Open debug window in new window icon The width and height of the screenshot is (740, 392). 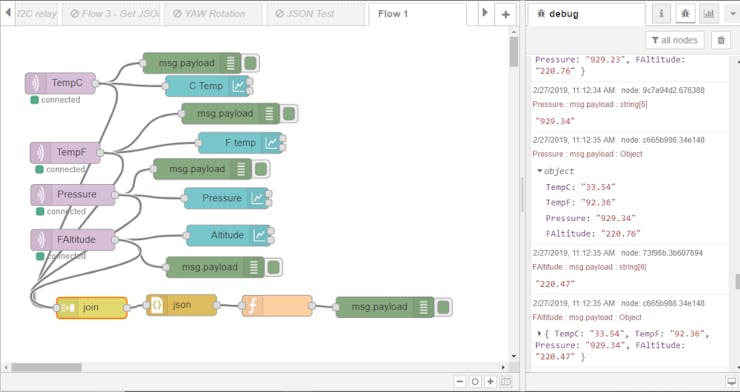pos(731,381)
